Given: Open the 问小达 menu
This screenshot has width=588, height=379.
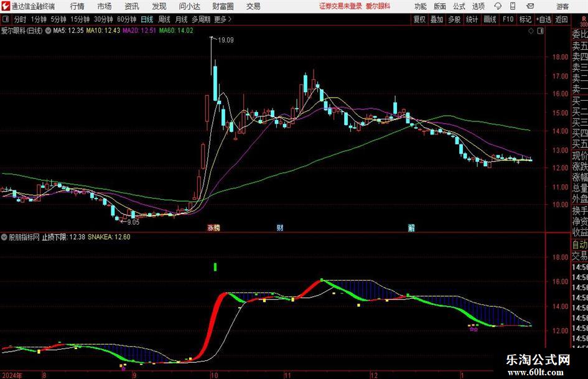Looking at the screenshot, I should [x=189, y=6].
